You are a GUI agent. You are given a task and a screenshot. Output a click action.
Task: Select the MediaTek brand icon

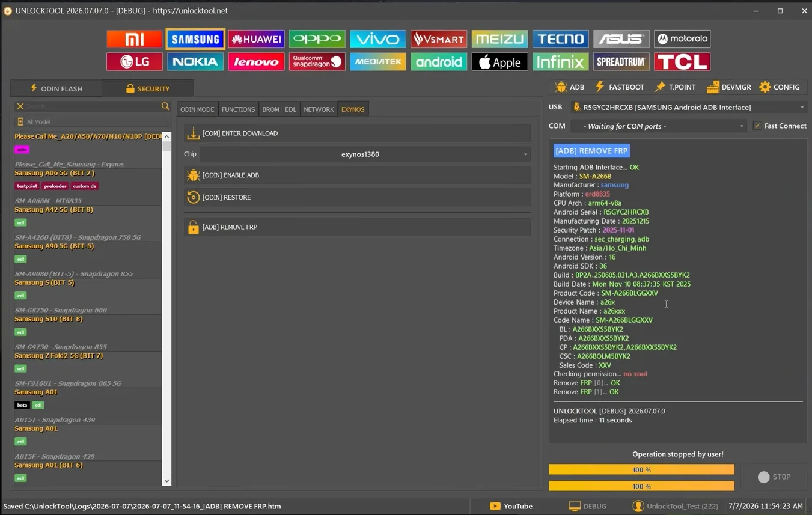click(x=378, y=61)
